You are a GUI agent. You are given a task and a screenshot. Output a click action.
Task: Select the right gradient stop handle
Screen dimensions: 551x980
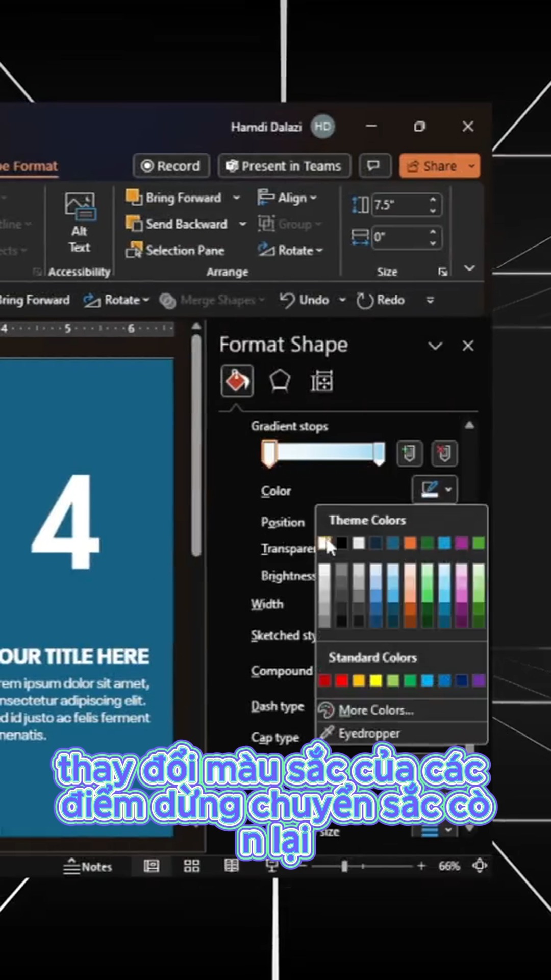(379, 454)
